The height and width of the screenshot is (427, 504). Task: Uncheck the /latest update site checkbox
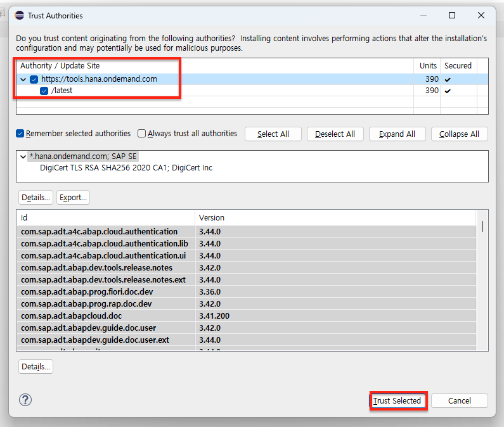point(44,91)
